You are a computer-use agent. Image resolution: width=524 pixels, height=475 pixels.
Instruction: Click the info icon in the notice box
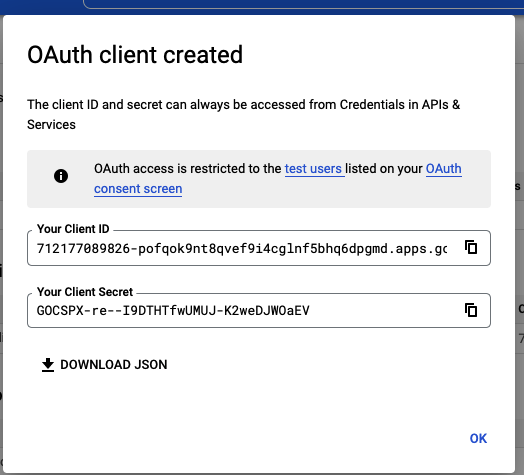[61, 176]
